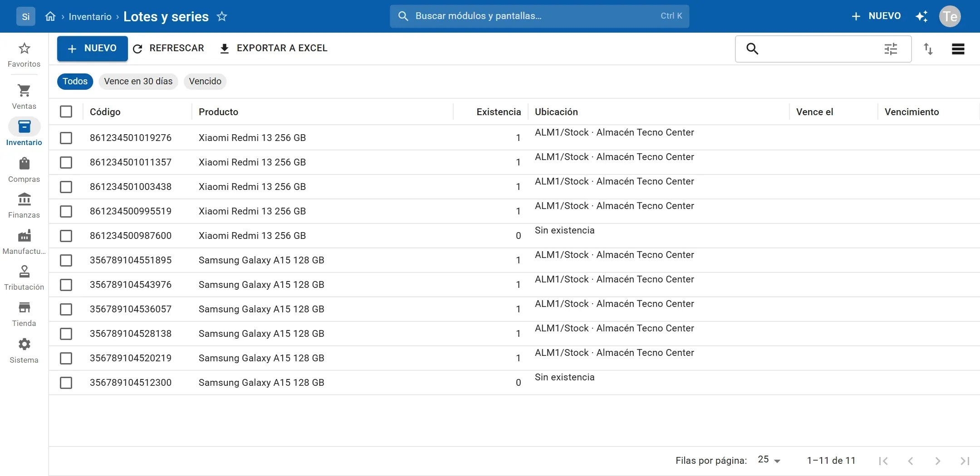Check the row 356789104551895
The width and height of the screenshot is (980, 476).
tap(66, 260)
